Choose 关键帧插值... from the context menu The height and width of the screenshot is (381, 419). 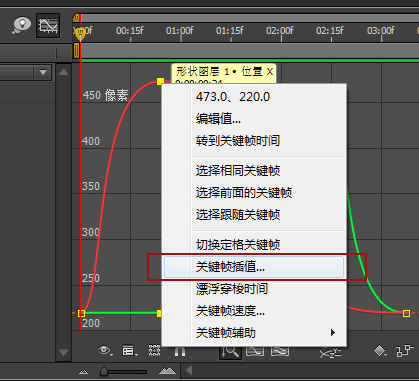click(254, 267)
